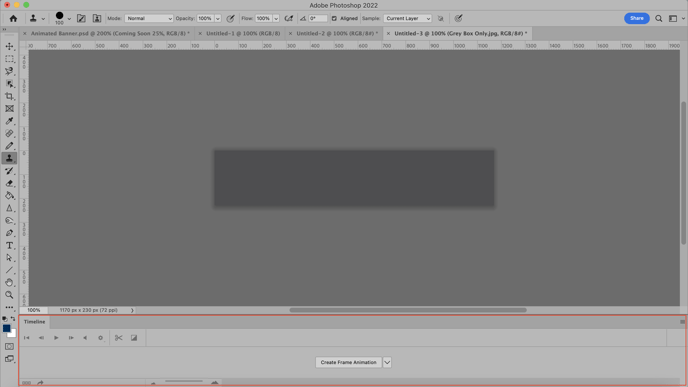Mute audio playback in Timeline
This screenshot has height=387, width=688.
pyautogui.click(x=85, y=338)
